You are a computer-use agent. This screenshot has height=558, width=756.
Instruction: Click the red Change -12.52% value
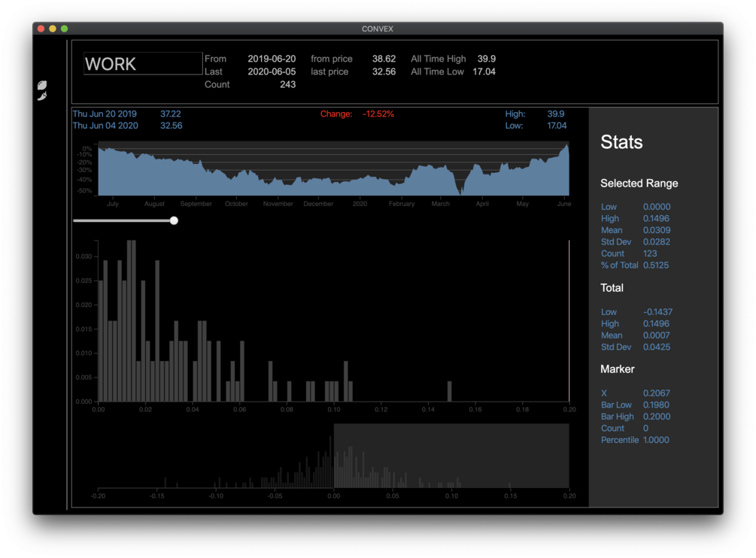point(378,114)
